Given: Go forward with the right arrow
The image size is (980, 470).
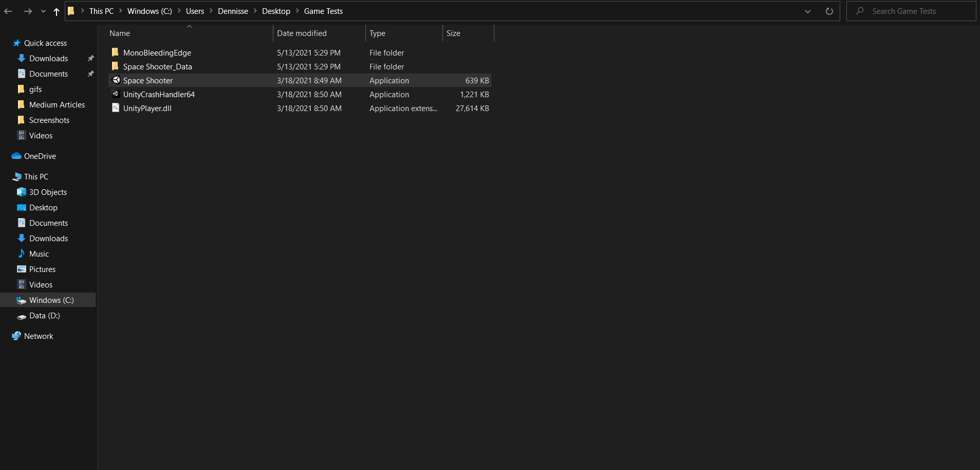Looking at the screenshot, I should click(28, 11).
